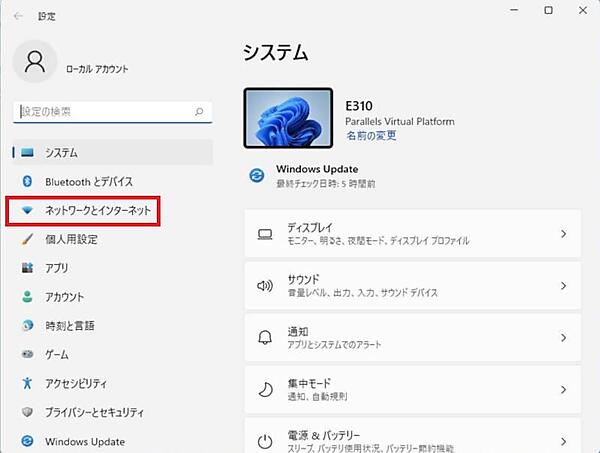Click the search magnifier icon
The width and height of the screenshot is (600, 453).
pos(199,112)
